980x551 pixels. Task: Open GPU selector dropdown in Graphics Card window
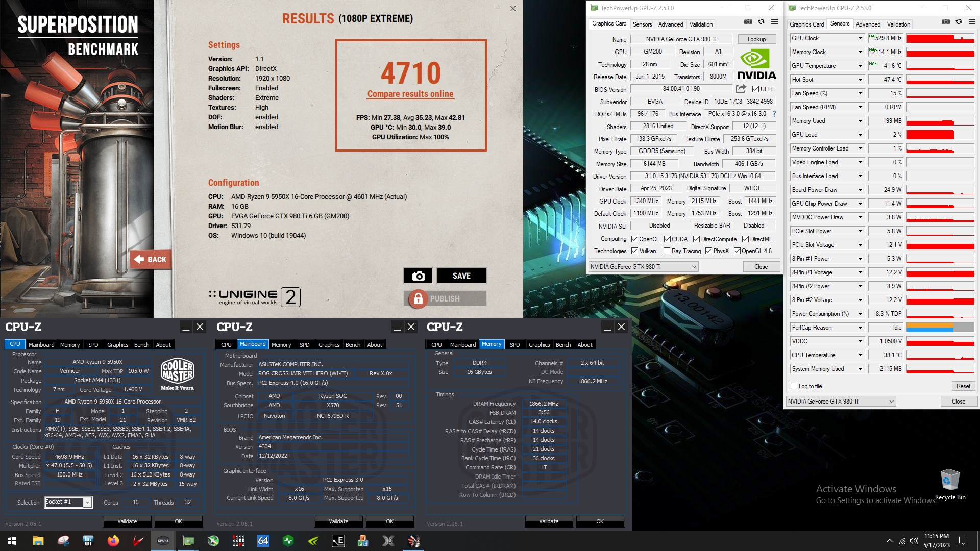click(644, 267)
